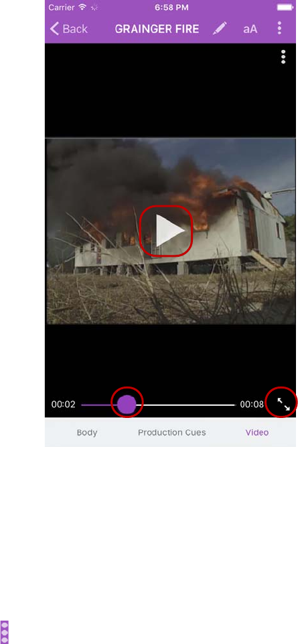The image size is (298, 644).
Task: Click the 00:08 total duration label
Action: click(252, 405)
